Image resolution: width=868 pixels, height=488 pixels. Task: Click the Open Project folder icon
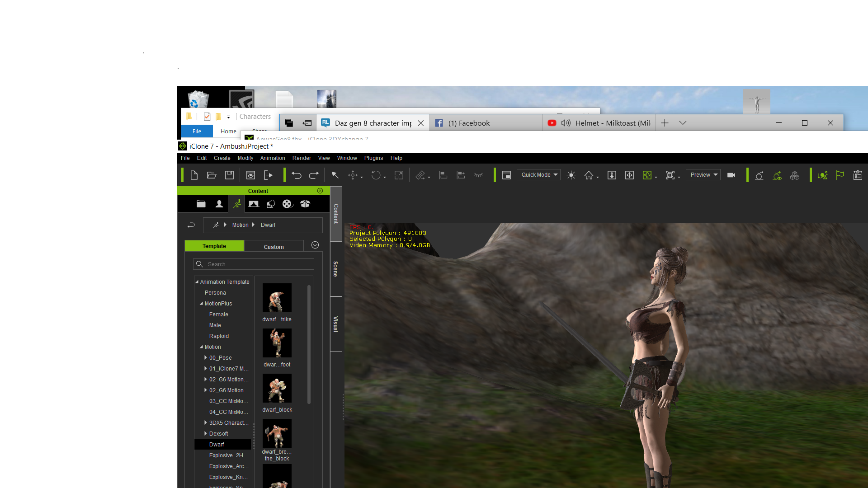pos(212,175)
